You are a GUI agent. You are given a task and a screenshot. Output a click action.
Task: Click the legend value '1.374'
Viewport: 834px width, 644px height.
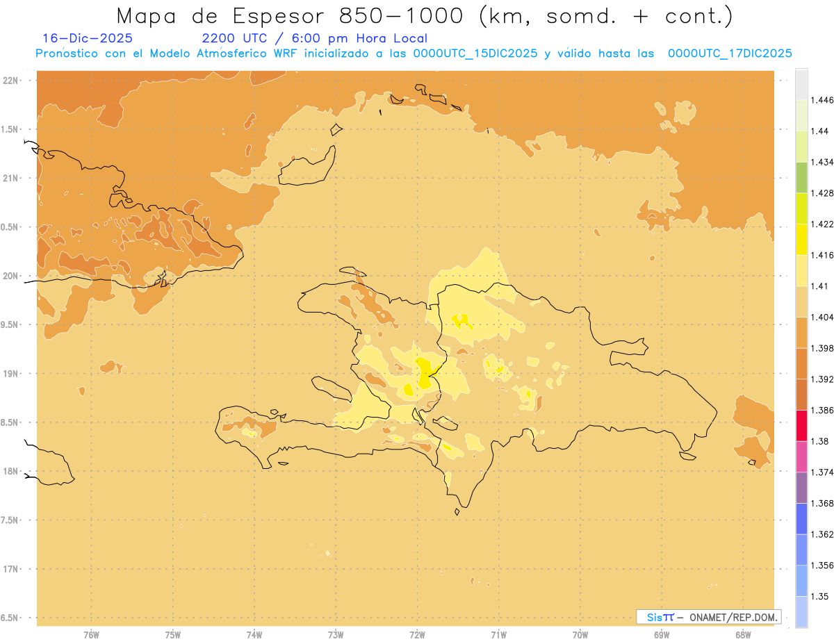(x=823, y=472)
